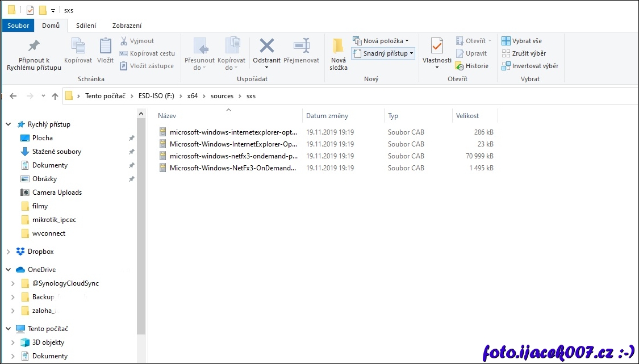Screen dimensions: 639x364
Task: Select the 70 999 kB netfx3 CAB file
Action: pos(233,156)
